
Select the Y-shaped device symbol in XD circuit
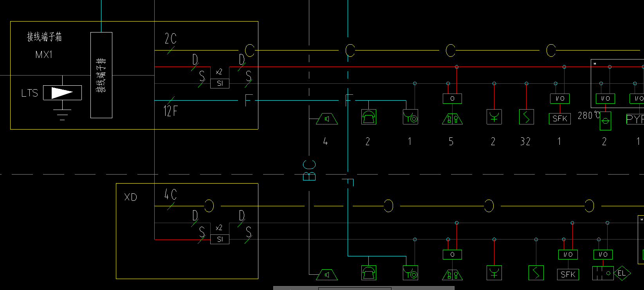click(494, 273)
